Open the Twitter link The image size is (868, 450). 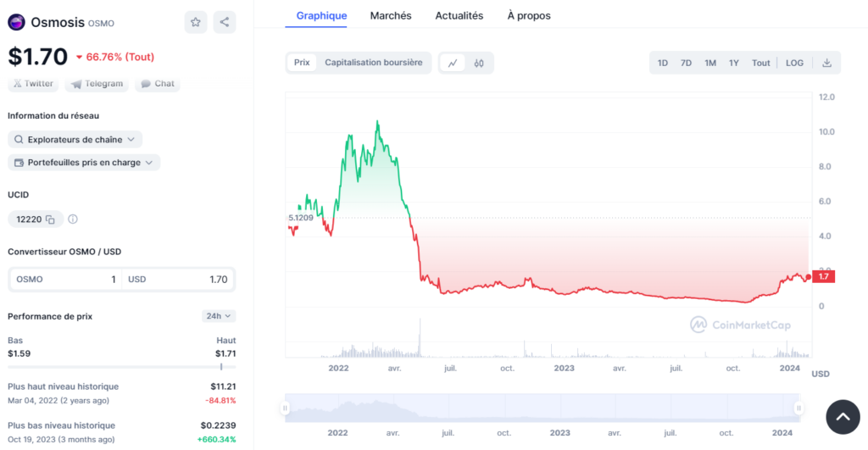tap(33, 84)
